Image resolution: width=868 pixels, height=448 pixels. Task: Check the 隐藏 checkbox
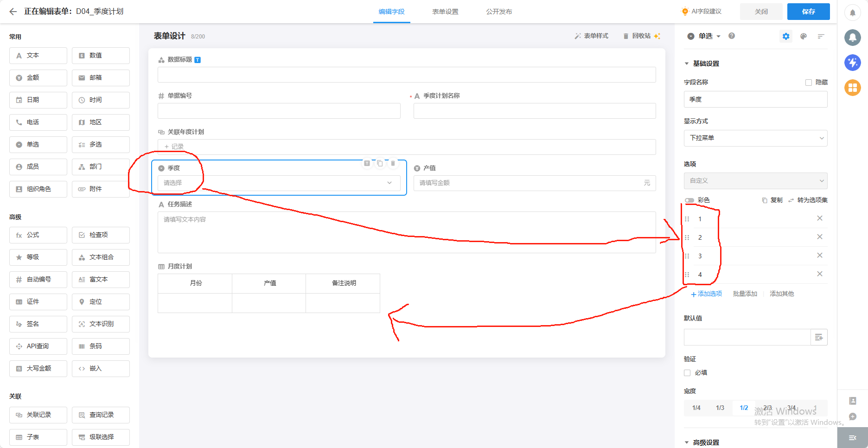809,83
